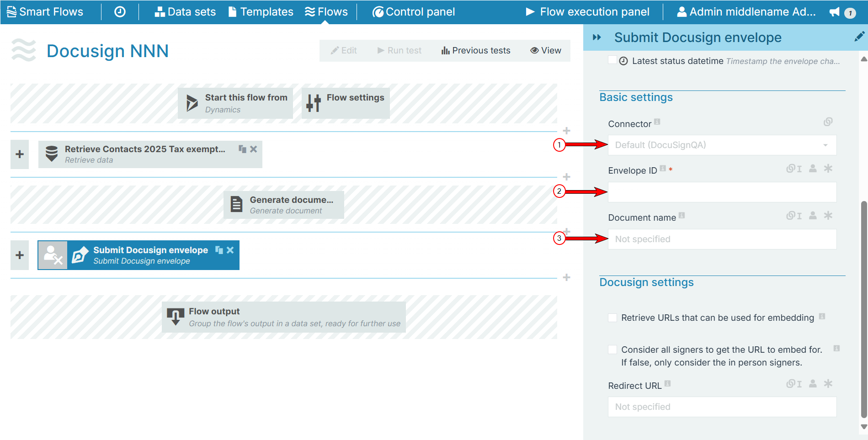The width and height of the screenshot is (868, 440).
Task: Duplicate the Retrieve Contacts step
Action: [x=242, y=148]
